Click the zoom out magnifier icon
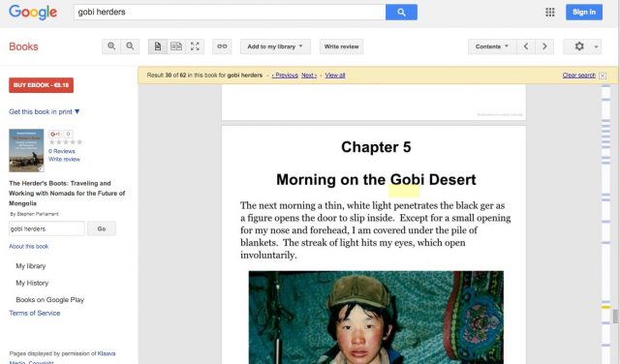 (x=130, y=46)
